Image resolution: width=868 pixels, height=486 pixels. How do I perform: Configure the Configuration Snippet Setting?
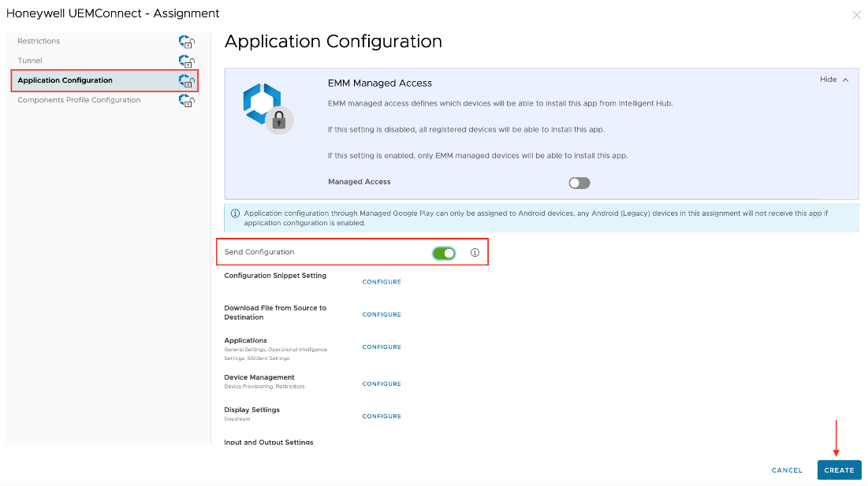click(382, 282)
